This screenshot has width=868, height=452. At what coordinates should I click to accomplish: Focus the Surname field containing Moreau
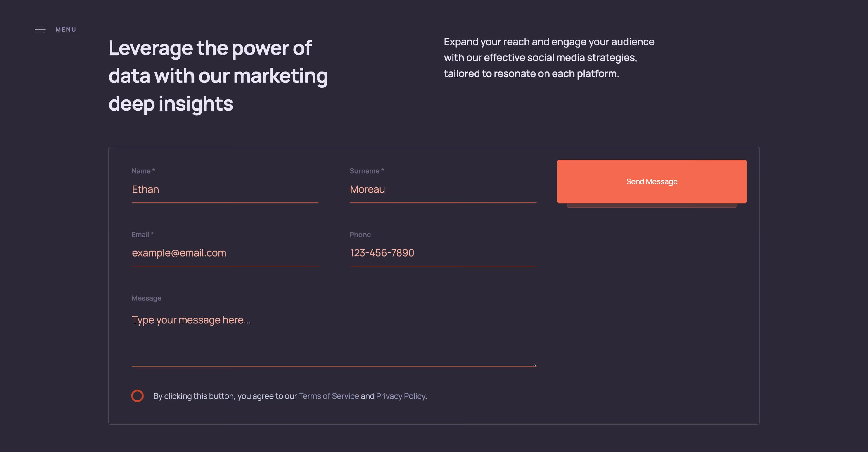click(443, 189)
